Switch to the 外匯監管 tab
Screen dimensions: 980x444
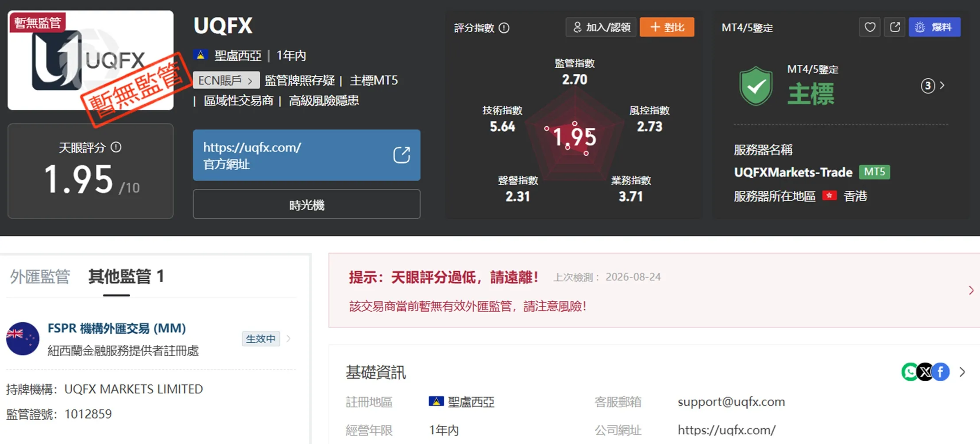pyautogui.click(x=40, y=277)
